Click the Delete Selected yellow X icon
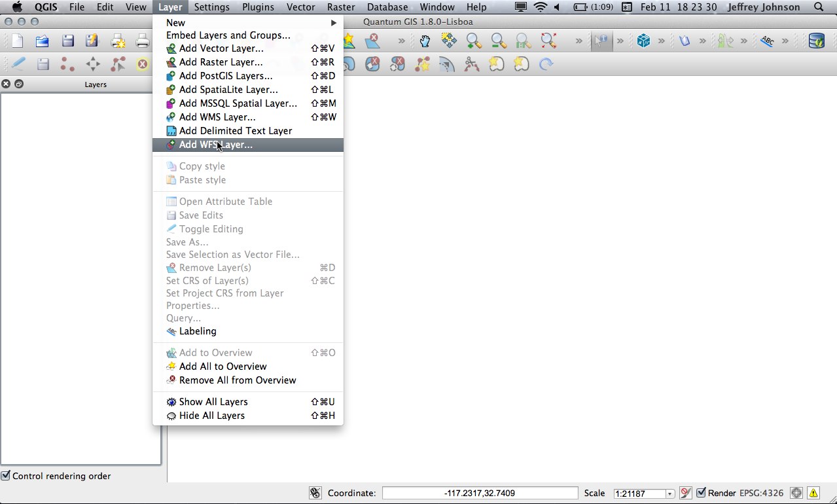 tap(142, 64)
